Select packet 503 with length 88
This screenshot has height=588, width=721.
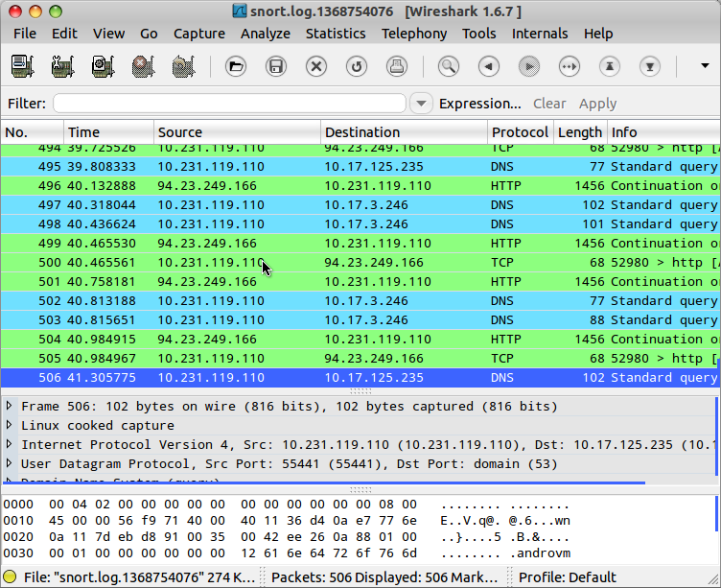point(360,319)
